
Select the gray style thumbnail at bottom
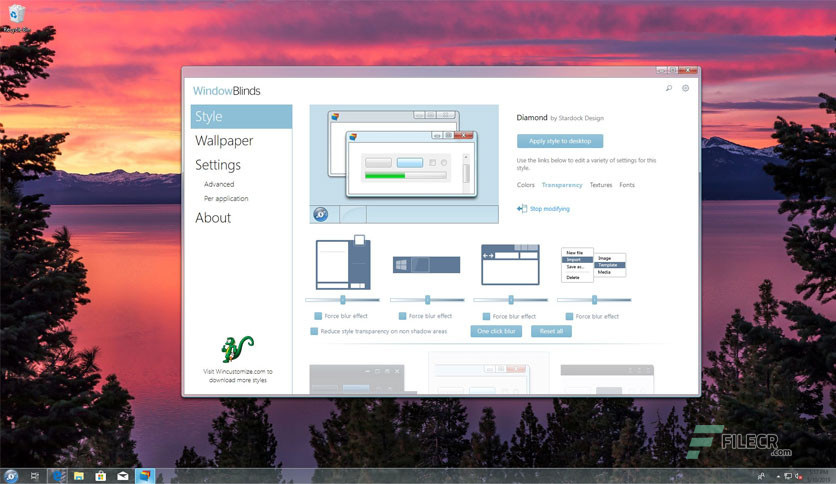(607, 379)
